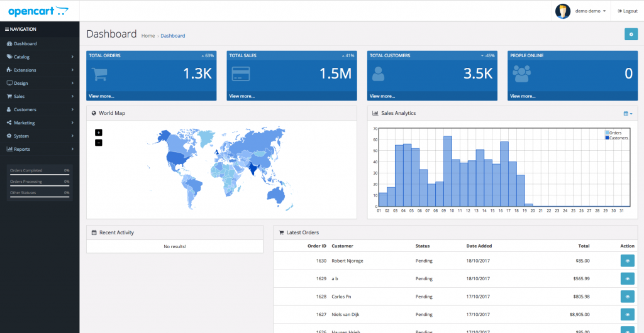
Task: Click the OpenCart logo
Action: pos(39,11)
